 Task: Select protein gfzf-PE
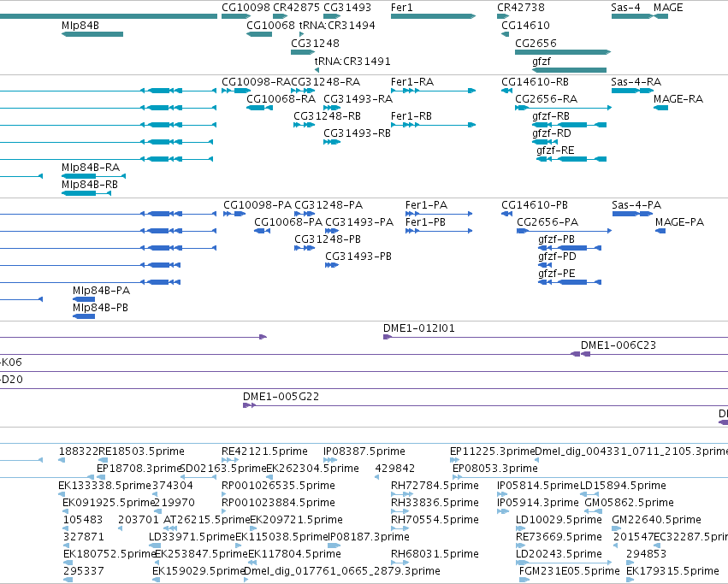pos(557,274)
